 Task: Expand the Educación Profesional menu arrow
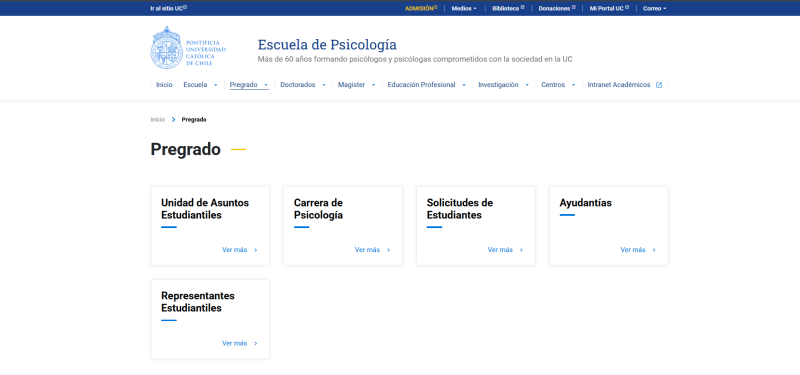(464, 85)
